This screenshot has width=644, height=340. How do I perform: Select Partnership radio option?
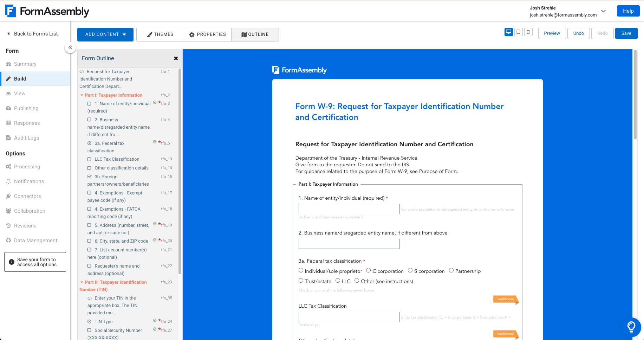(451, 270)
